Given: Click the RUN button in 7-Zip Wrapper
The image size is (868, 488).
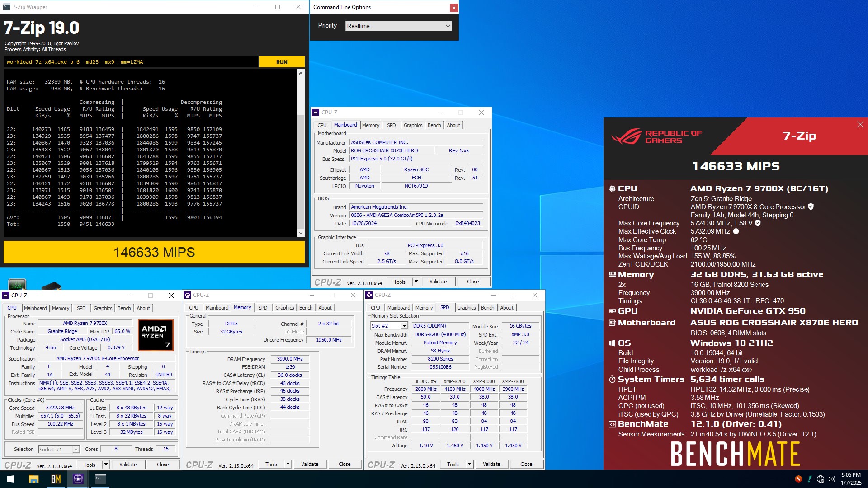Looking at the screenshot, I should [x=282, y=62].
